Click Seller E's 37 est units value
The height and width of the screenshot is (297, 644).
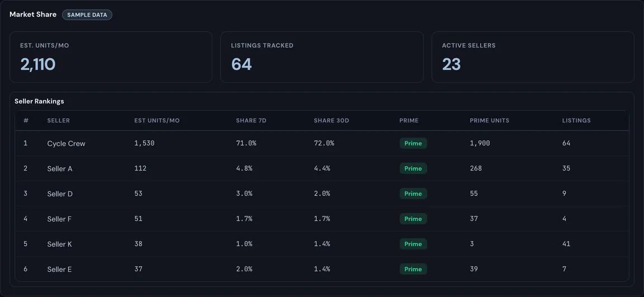click(x=139, y=269)
